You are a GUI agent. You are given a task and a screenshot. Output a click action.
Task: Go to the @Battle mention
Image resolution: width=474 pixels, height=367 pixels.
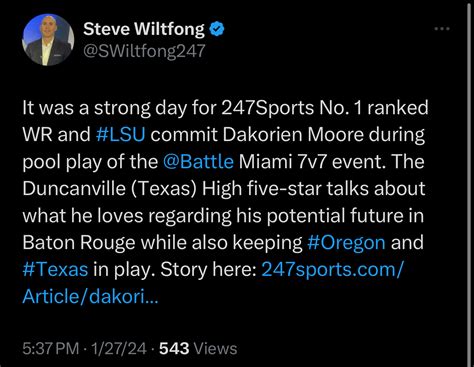(x=198, y=162)
